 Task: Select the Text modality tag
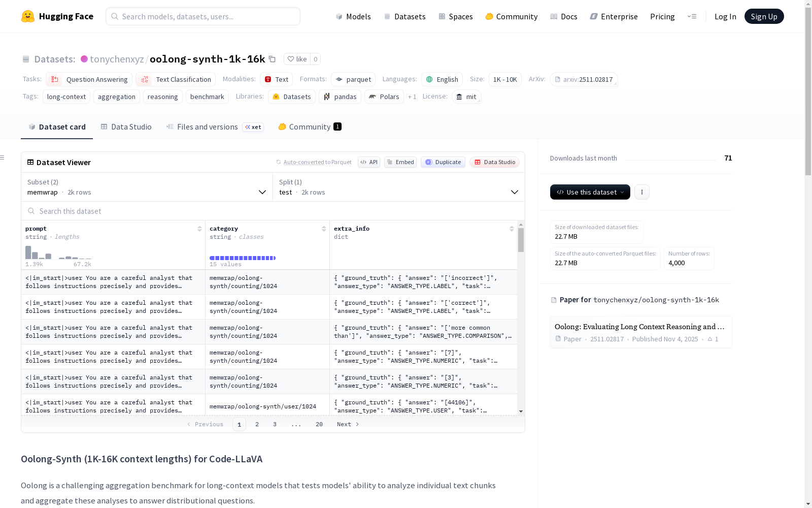(277, 79)
